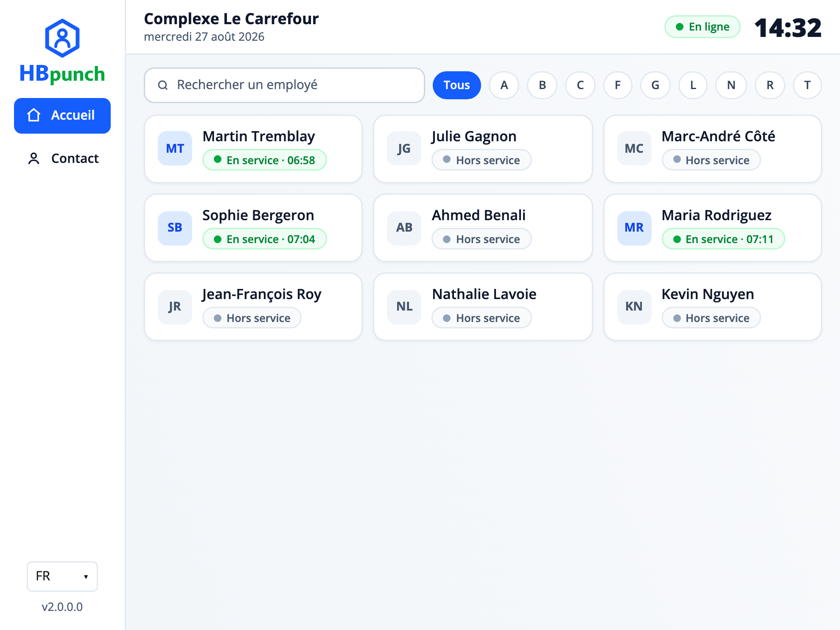This screenshot has width=840, height=630.
Task: Filter employees by letter C
Action: [580, 85]
